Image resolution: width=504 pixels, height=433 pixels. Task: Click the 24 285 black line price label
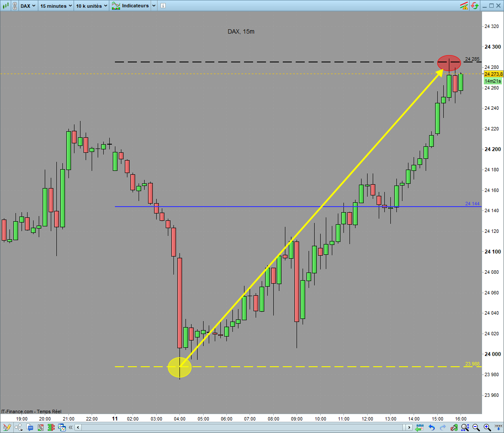coord(472,59)
